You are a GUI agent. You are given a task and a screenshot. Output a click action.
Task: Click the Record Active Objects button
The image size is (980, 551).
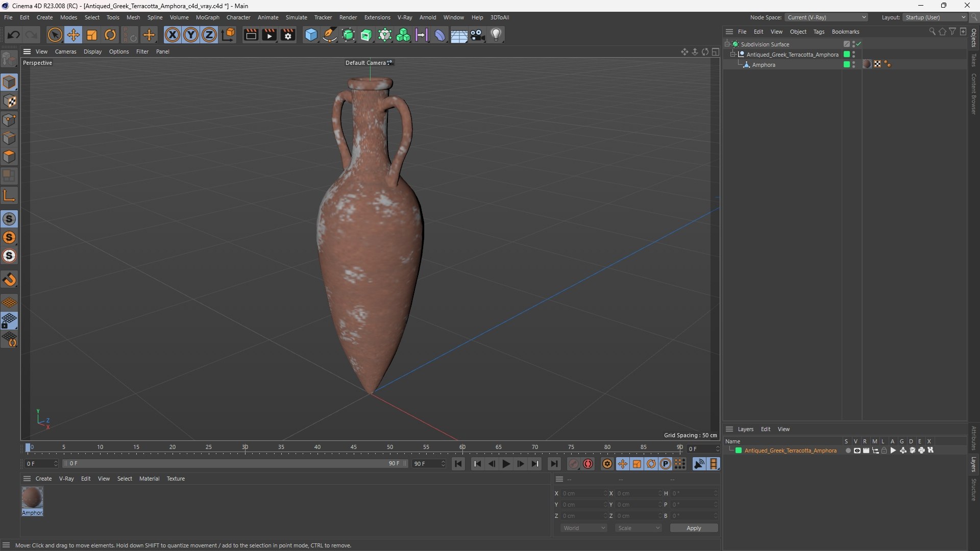pos(574,464)
